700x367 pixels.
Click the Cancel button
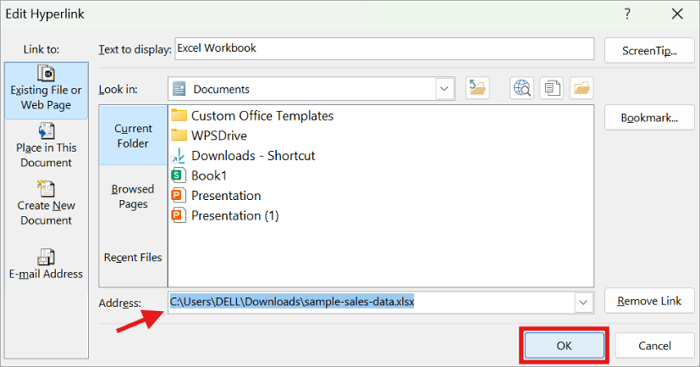coord(654,346)
